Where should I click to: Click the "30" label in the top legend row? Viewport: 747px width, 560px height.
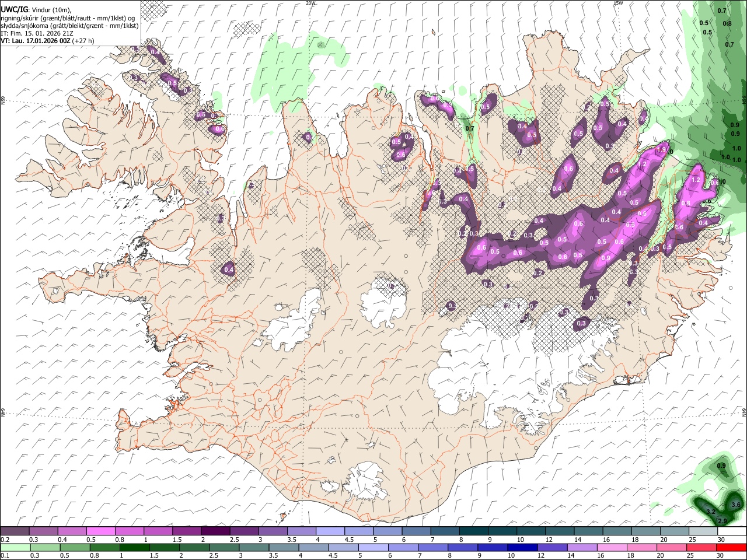pyautogui.click(x=721, y=540)
